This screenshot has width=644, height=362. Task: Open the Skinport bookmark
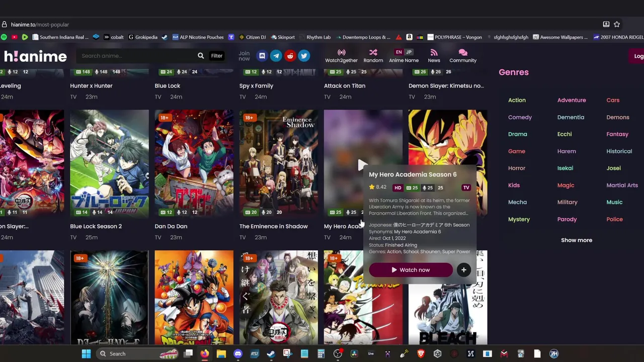[283, 37]
